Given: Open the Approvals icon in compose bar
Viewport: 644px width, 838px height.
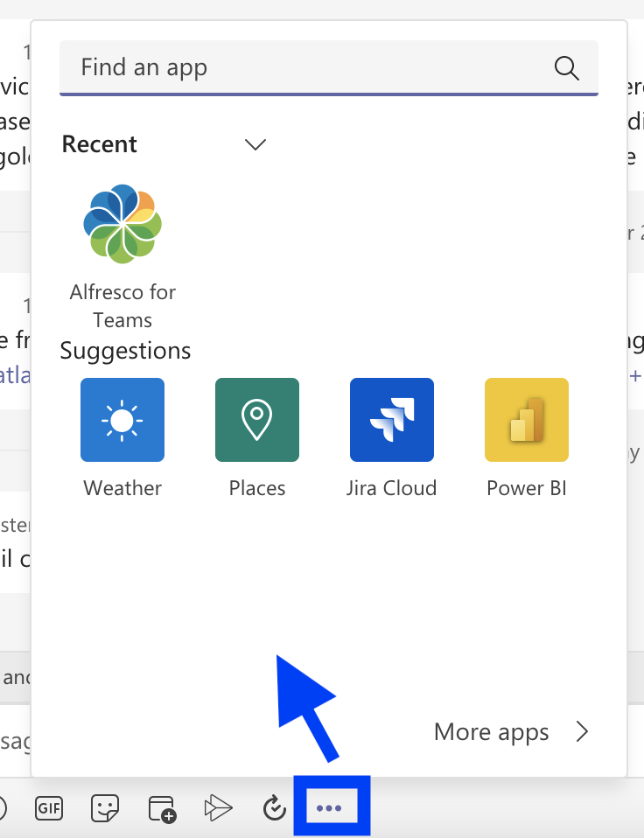Looking at the screenshot, I should point(274,808).
